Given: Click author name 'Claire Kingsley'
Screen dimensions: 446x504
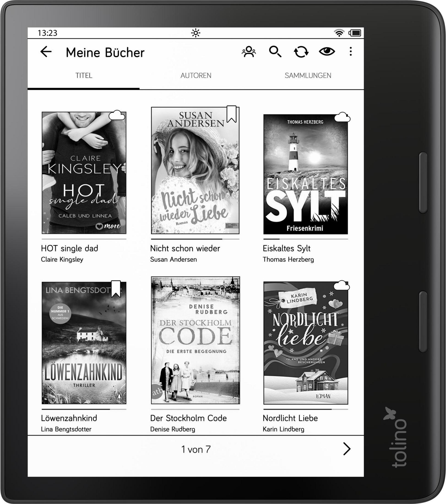Looking at the screenshot, I should [62, 259].
